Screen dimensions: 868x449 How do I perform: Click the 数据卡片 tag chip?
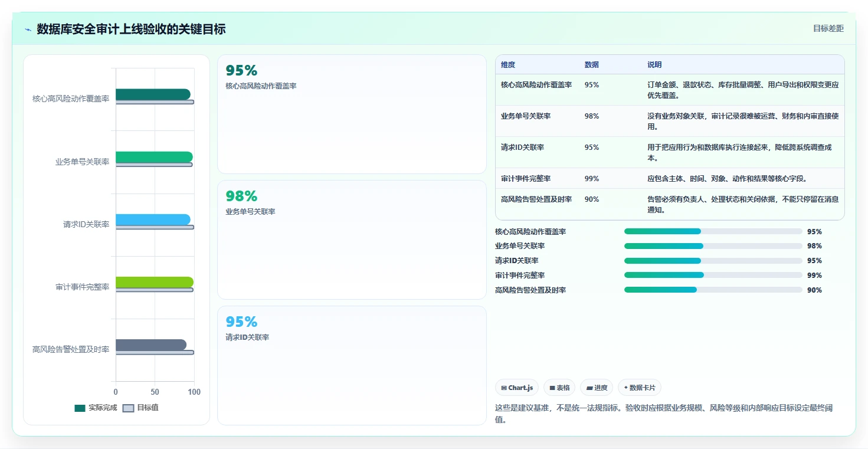tap(640, 388)
